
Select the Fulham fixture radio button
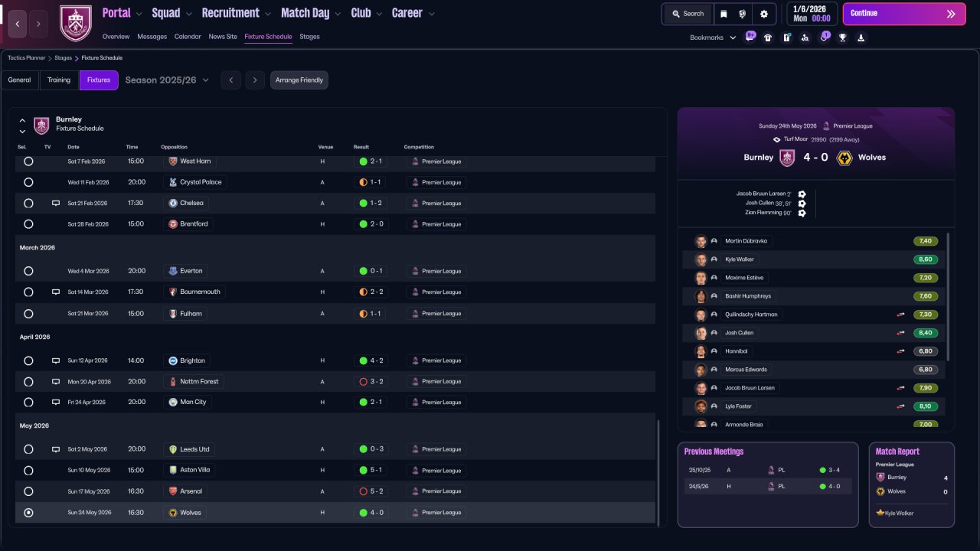(28, 314)
